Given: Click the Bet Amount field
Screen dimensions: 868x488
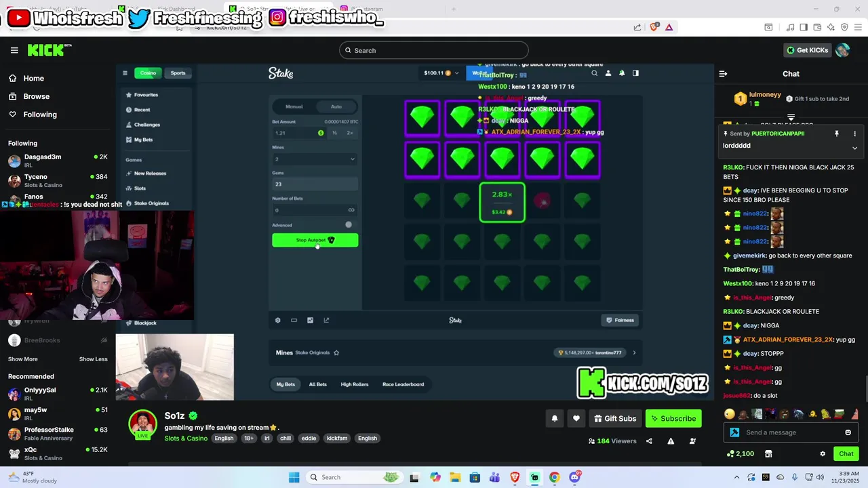Looking at the screenshot, I should [x=299, y=133].
